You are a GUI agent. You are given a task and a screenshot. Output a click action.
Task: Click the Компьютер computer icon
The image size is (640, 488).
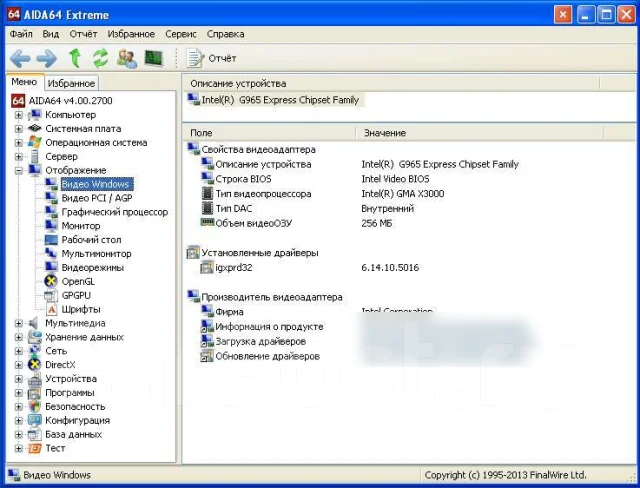coord(35,115)
